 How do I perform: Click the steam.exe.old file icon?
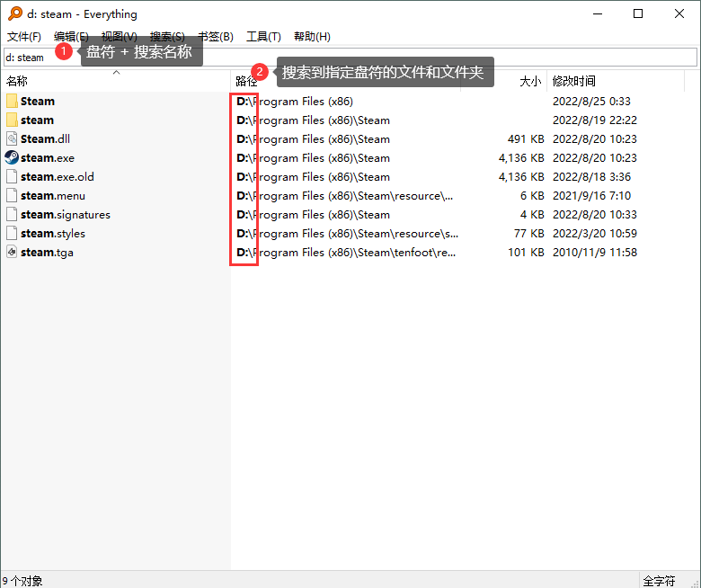[12, 176]
